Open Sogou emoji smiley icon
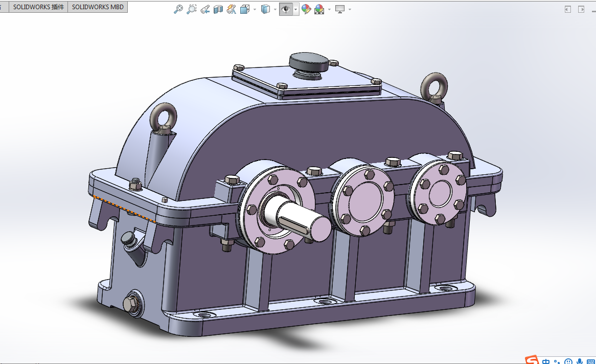The width and height of the screenshot is (596, 364). [568, 361]
